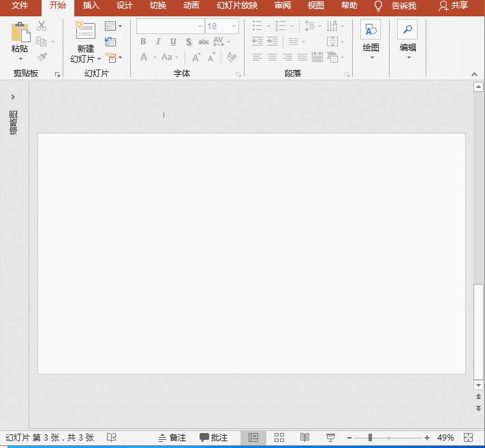Switch to the 设计 tab
485x448 pixels.
point(125,5)
